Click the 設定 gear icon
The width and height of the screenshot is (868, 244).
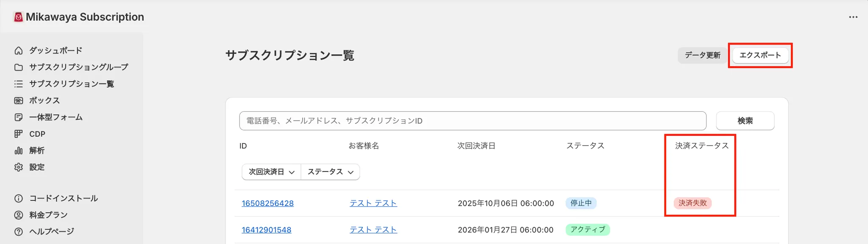pyautogui.click(x=19, y=167)
